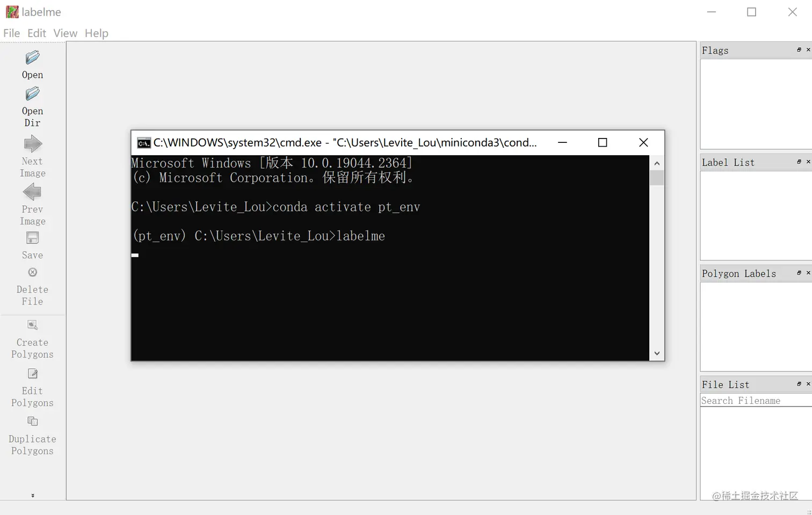Click the Save disk icon
The height and width of the screenshot is (515, 812).
click(32, 238)
